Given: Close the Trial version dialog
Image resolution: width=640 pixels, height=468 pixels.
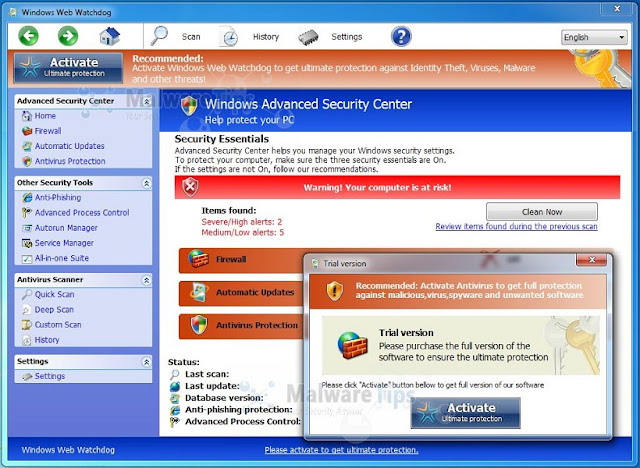Looking at the screenshot, I should point(591,259).
